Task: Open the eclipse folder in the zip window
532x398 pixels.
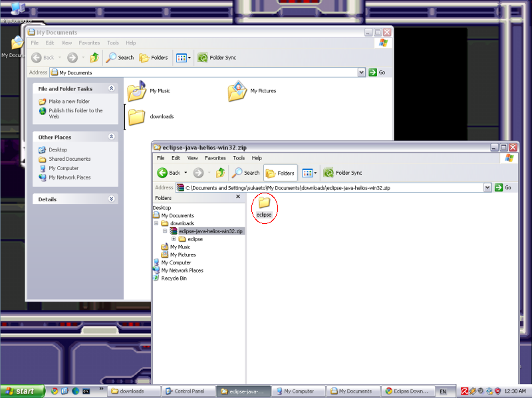Action: point(264,204)
